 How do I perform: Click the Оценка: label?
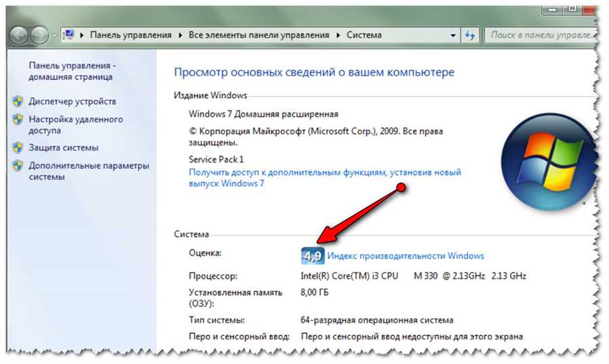(205, 253)
